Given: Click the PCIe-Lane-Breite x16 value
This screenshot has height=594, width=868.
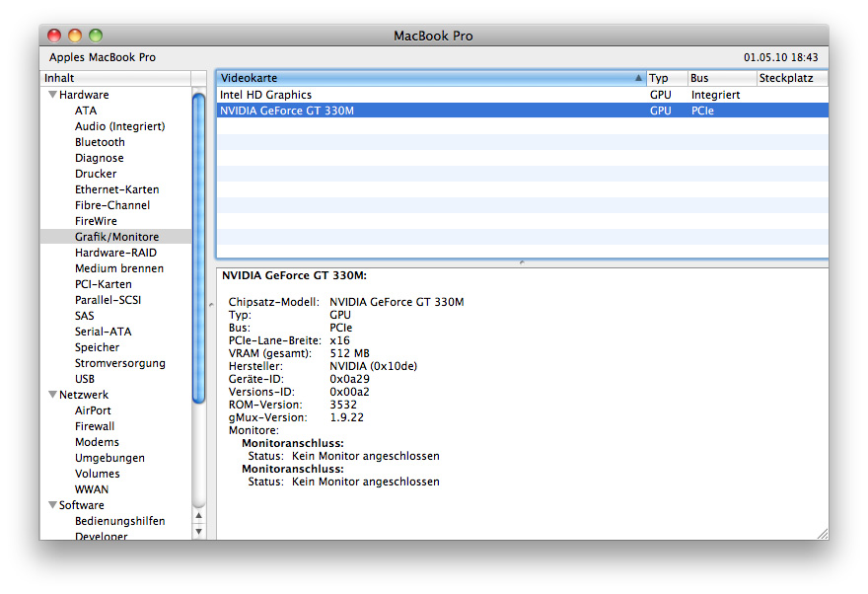Looking at the screenshot, I should pos(339,340).
